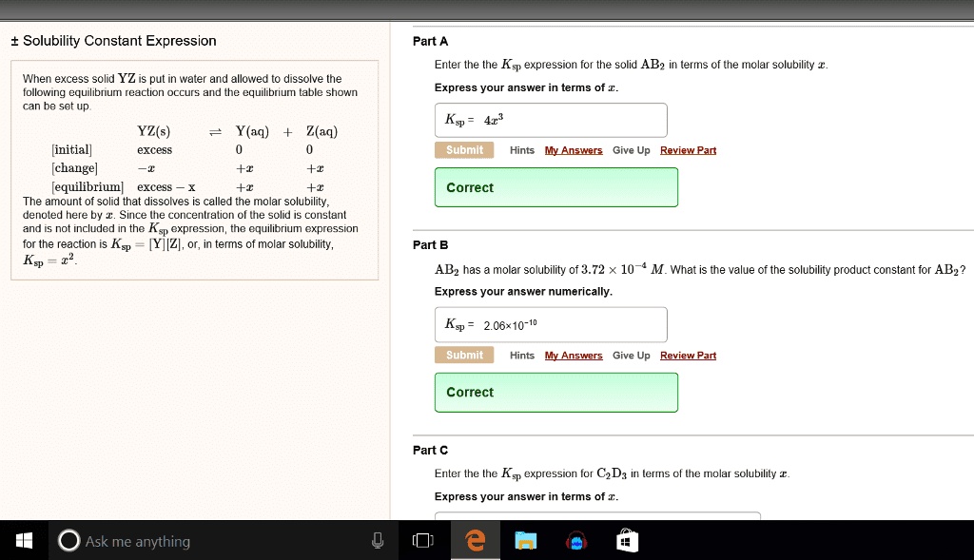
Task: Click Give Up in Part B
Action: [631, 355]
